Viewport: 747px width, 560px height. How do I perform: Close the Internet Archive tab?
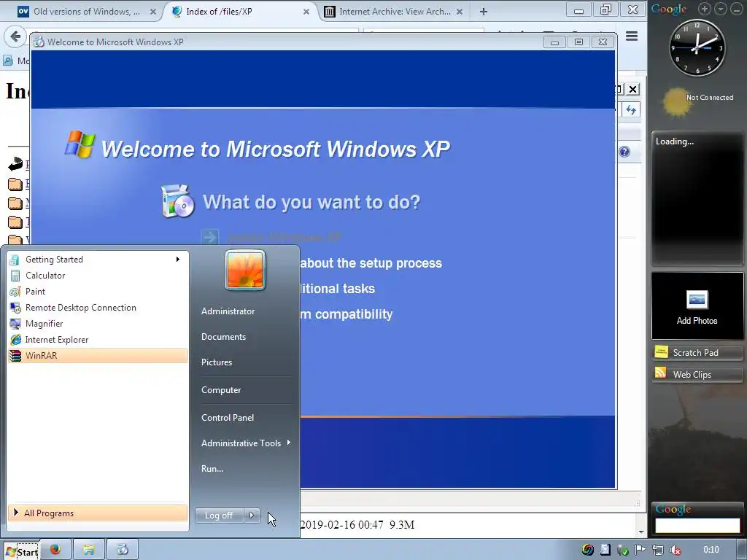pos(460,12)
